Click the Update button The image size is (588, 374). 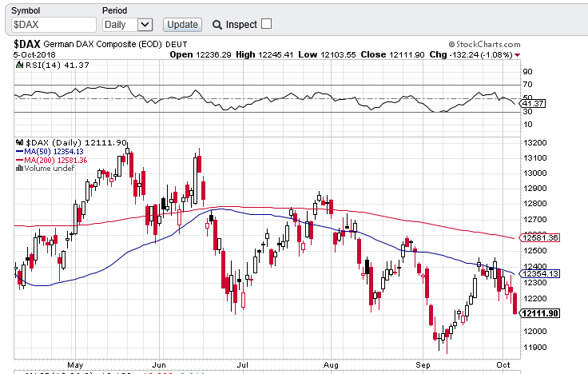click(x=182, y=25)
